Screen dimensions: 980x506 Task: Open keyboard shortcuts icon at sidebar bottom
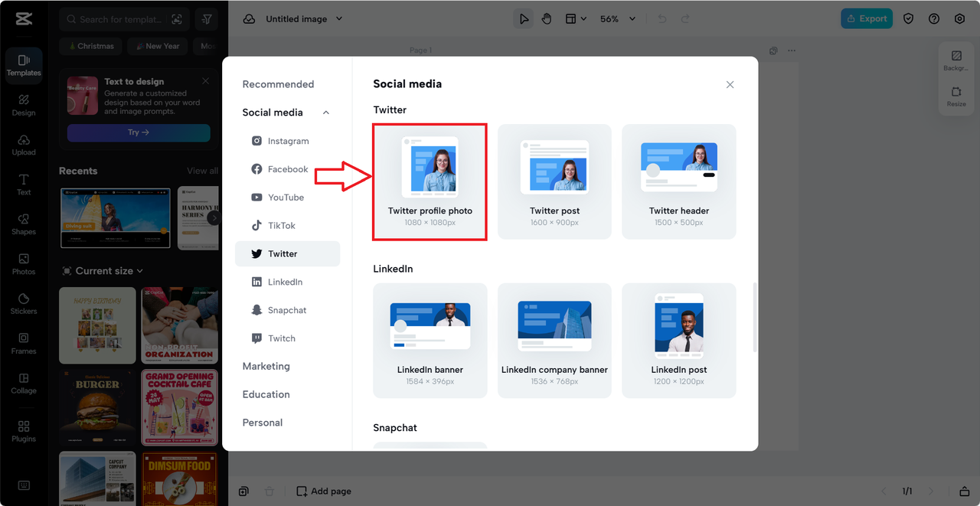click(24, 485)
